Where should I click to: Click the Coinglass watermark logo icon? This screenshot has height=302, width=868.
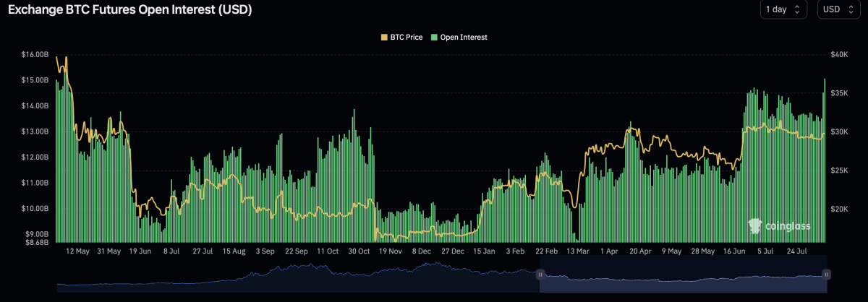point(754,227)
